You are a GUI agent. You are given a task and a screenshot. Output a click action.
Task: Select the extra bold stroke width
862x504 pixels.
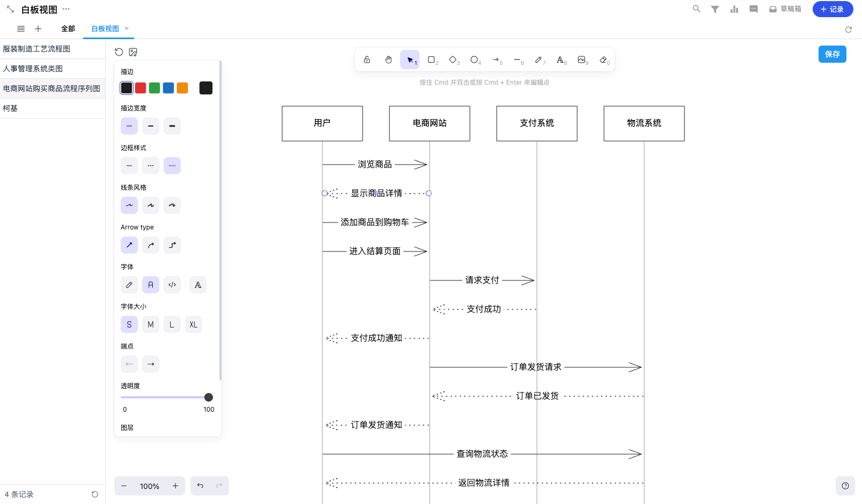(172, 126)
